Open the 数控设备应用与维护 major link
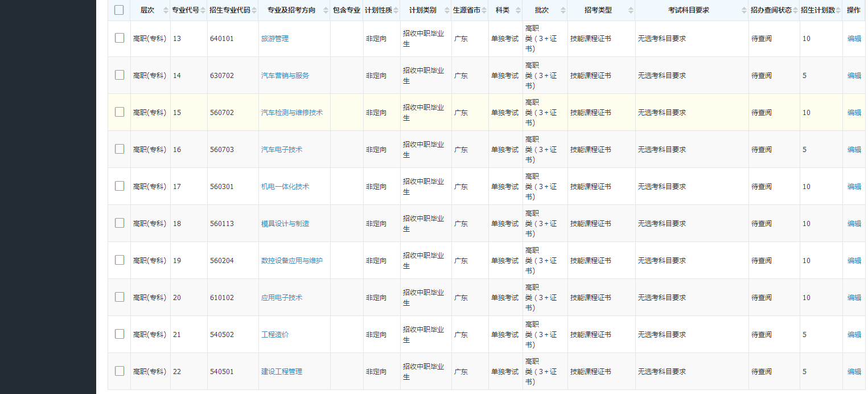This screenshot has width=868, height=394. coord(292,261)
